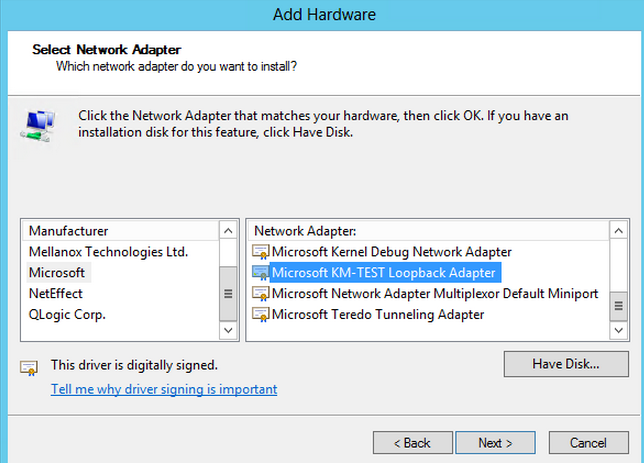Click the 'Select Network Adapter' heading
The width and height of the screenshot is (644, 463).
(x=106, y=49)
